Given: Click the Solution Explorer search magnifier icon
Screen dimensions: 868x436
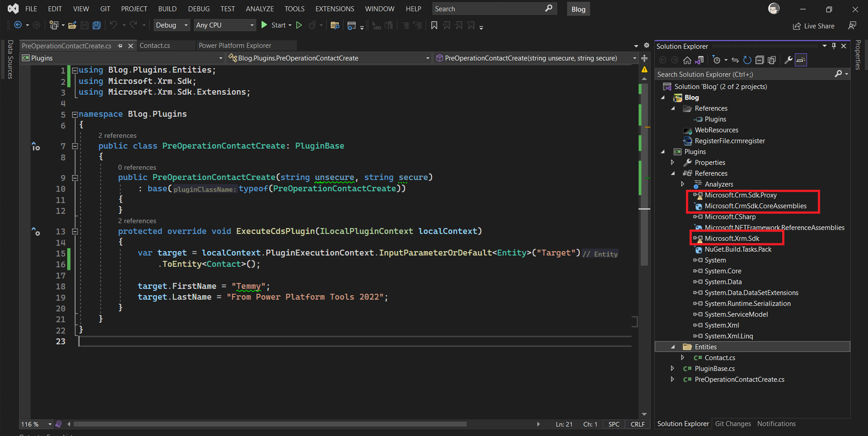Looking at the screenshot, I should point(839,74).
